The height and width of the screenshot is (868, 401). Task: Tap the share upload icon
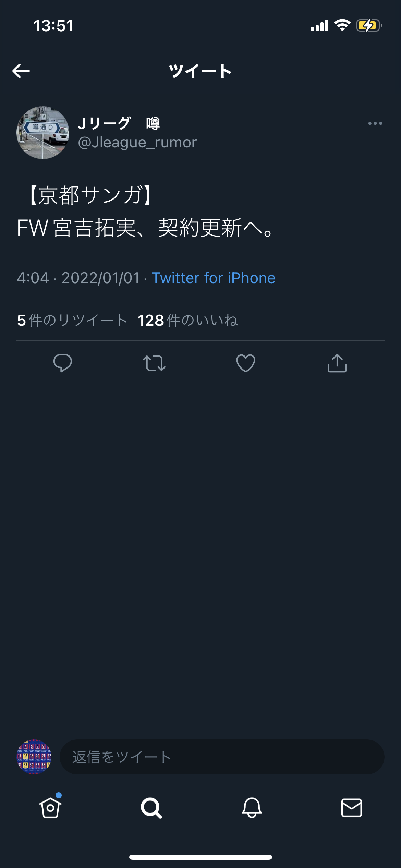(337, 363)
